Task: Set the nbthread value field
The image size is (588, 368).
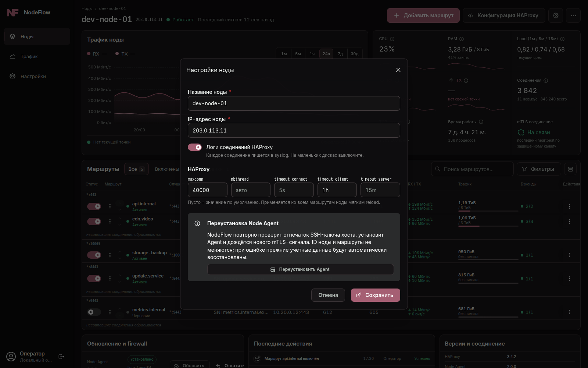Action: click(x=251, y=190)
